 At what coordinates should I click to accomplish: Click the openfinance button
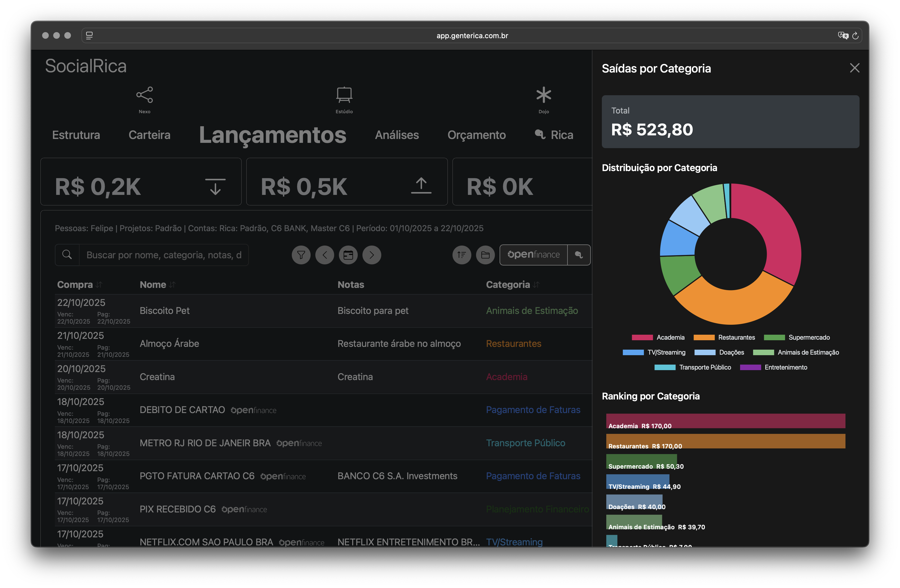pyautogui.click(x=534, y=255)
